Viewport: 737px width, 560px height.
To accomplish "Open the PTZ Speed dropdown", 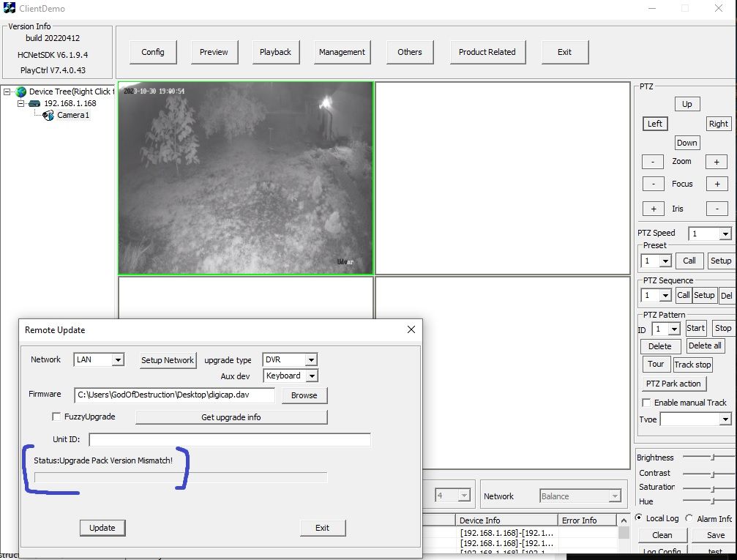I will 725,234.
